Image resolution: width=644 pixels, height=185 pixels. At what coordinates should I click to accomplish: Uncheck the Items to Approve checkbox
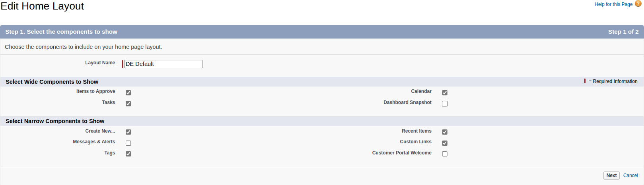(128, 92)
